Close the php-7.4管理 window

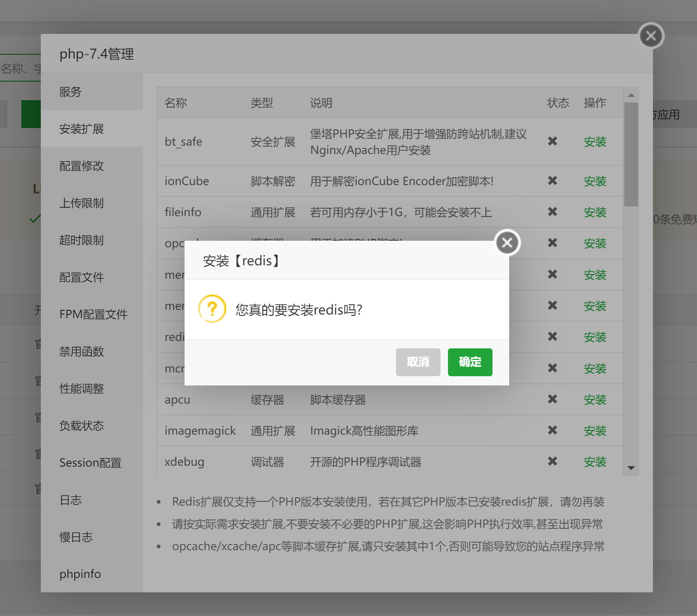[x=651, y=36]
